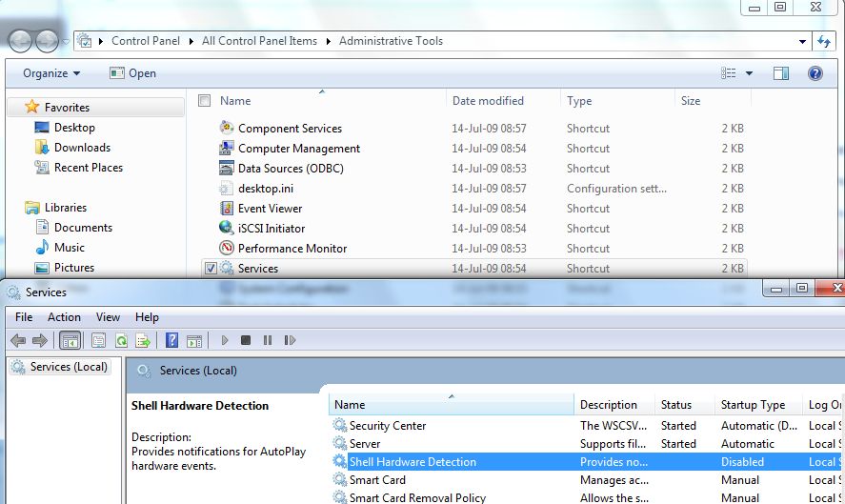Screen dimensions: 845x504
Task: Click desktop.ini file icon
Action: click(227, 188)
